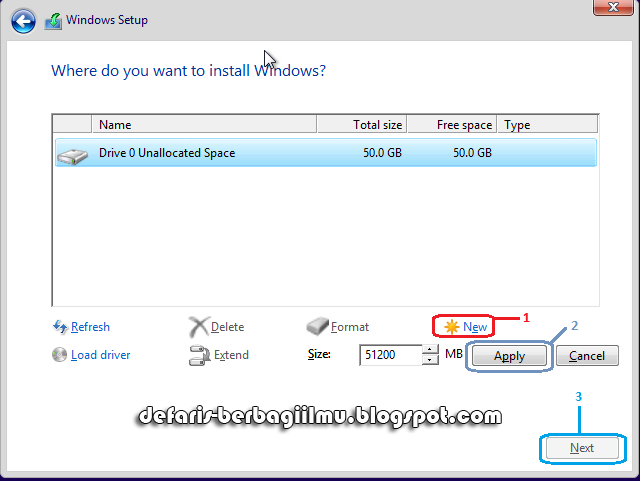Decrease partition size with the down arrow
Screen dimensions: 640x481
pyautogui.click(x=430, y=360)
